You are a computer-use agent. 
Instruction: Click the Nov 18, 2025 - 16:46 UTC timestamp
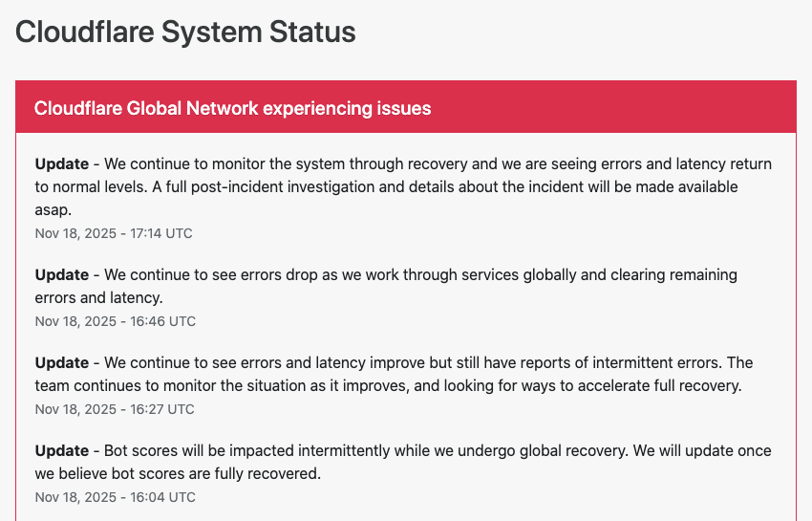coord(115,321)
